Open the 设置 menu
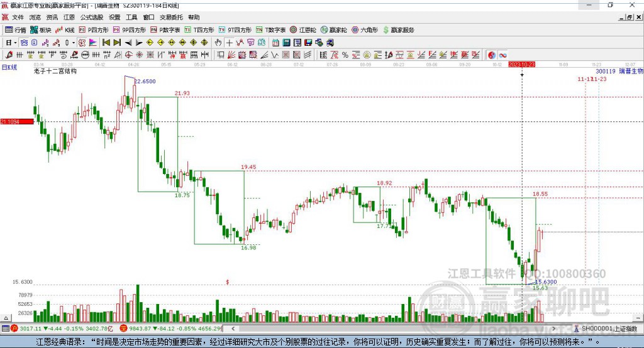The width and height of the screenshot is (644, 348). point(114,17)
